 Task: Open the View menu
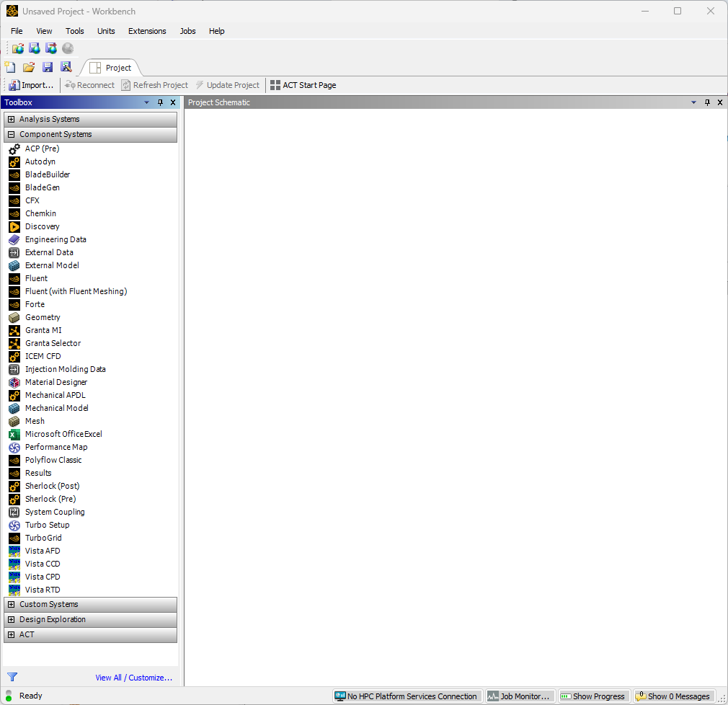click(x=44, y=31)
